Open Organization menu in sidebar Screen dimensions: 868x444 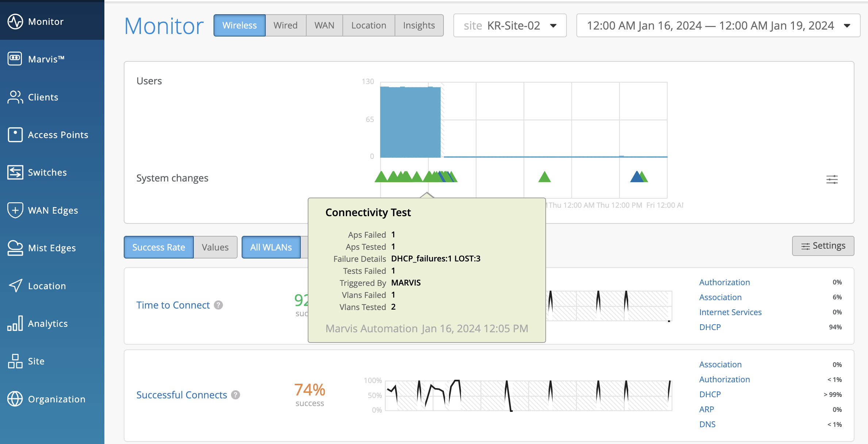tap(56, 399)
